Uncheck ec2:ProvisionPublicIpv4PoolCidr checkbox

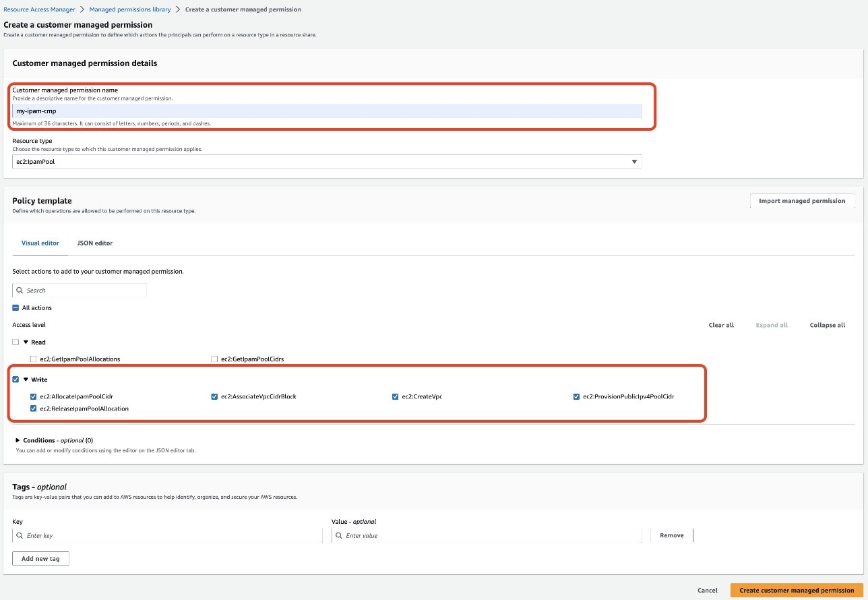tap(576, 396)
